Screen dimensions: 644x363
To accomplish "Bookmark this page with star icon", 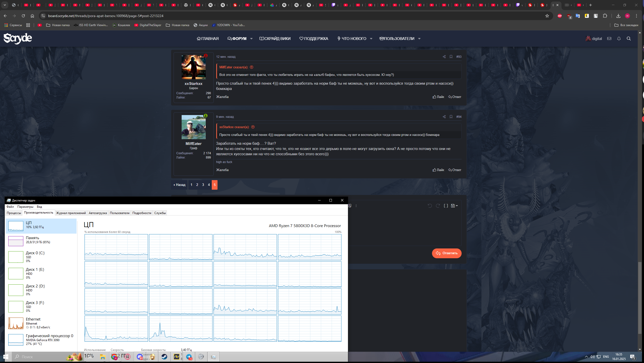I will pos(547,16).
